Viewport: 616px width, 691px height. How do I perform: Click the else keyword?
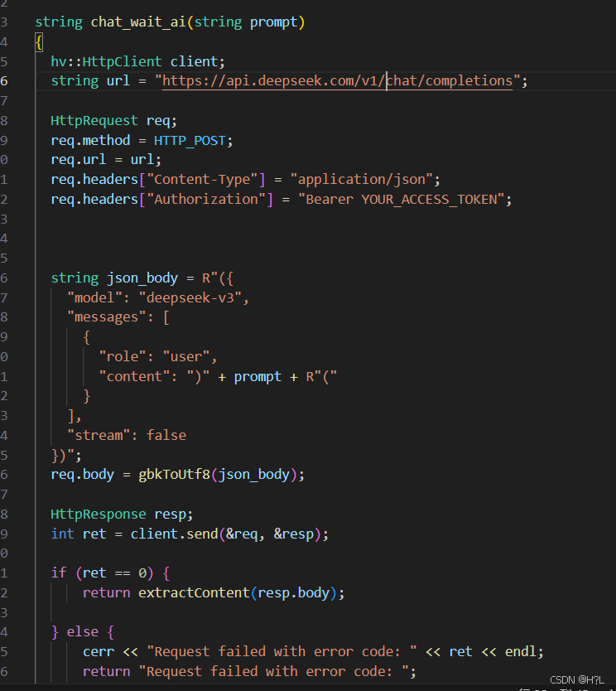click(82, 632)
